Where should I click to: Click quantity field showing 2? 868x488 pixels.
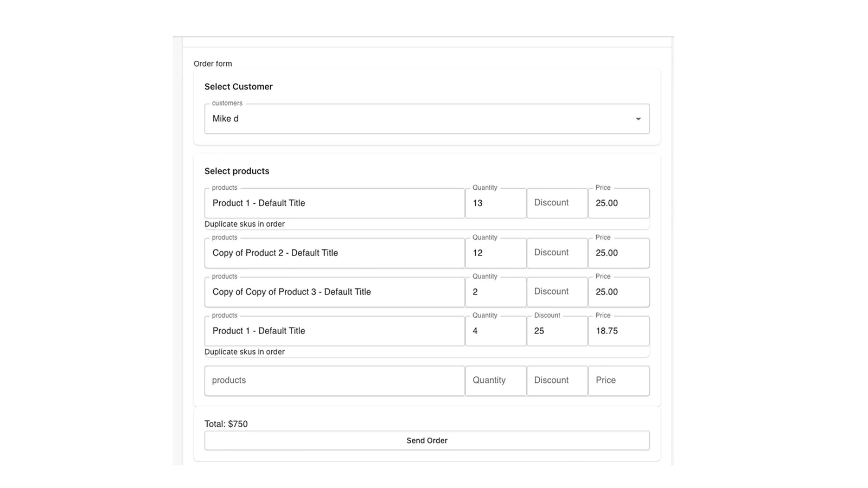pos(495,292)
